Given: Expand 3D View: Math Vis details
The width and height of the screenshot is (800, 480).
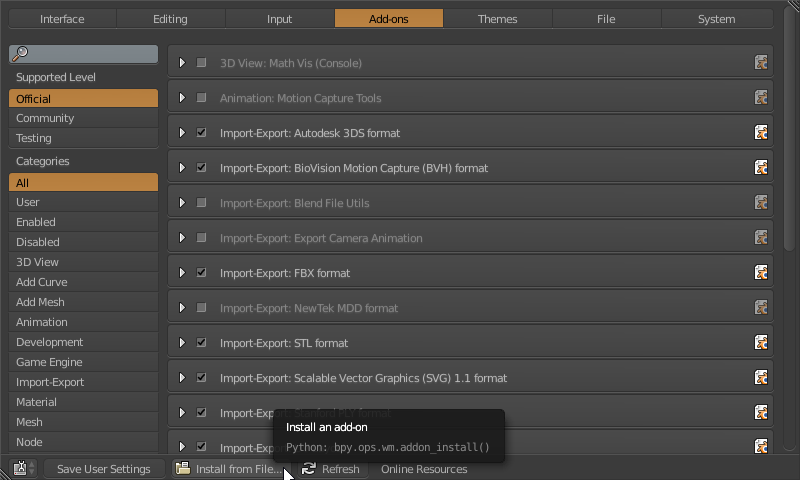Looking at the screenshot, I should 182,63.
